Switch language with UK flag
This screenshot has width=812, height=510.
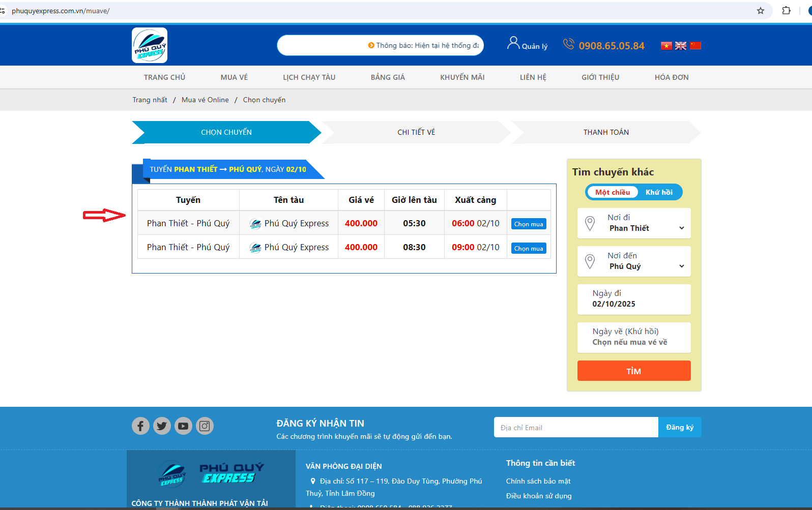(681, 46)
